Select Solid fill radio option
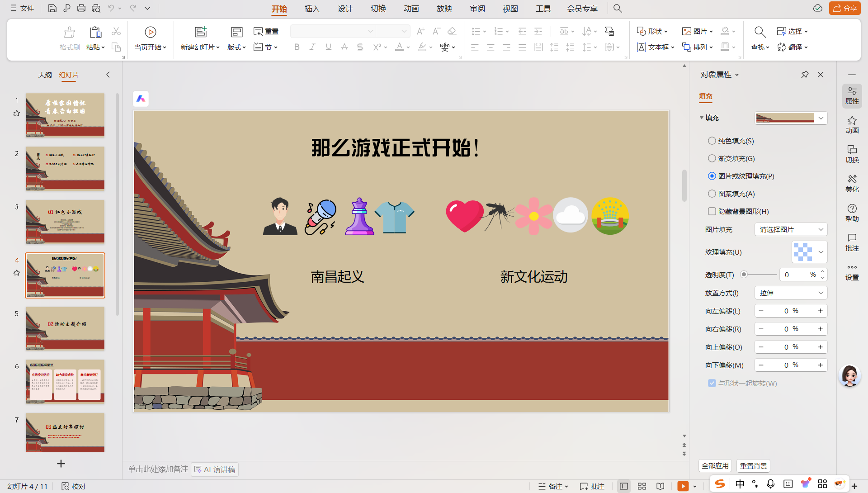 [712, 141]
